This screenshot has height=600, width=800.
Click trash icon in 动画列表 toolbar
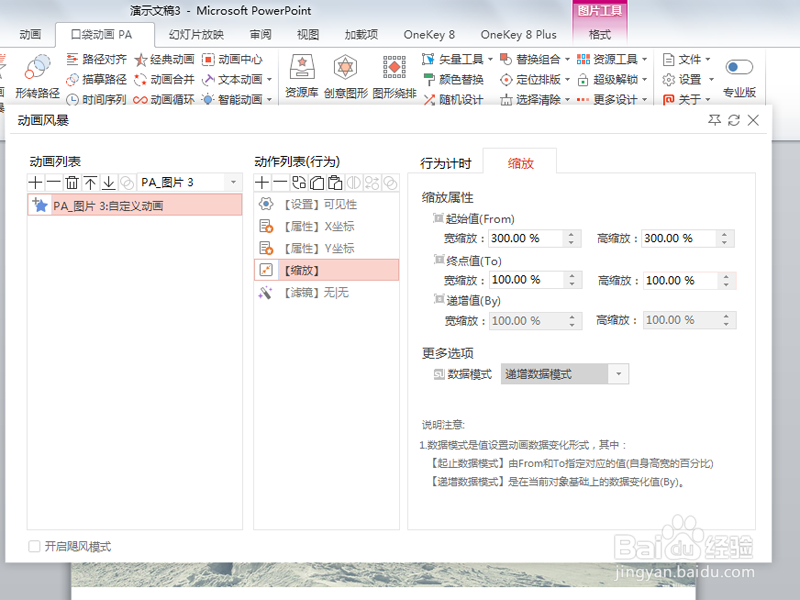72,182
